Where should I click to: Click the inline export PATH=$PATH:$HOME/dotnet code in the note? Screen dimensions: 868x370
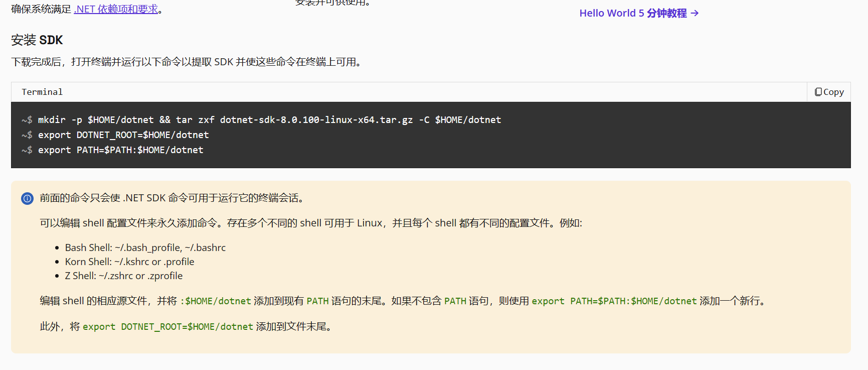click(x=614, y=301)
